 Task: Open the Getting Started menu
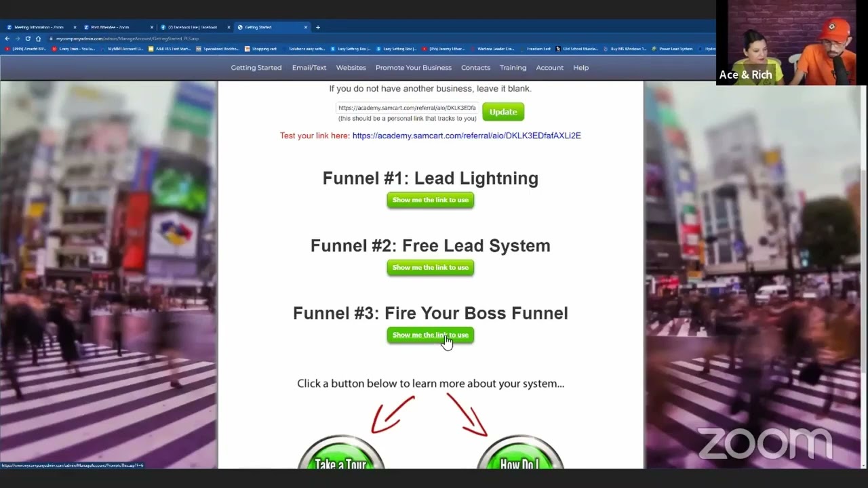point(256,68)
